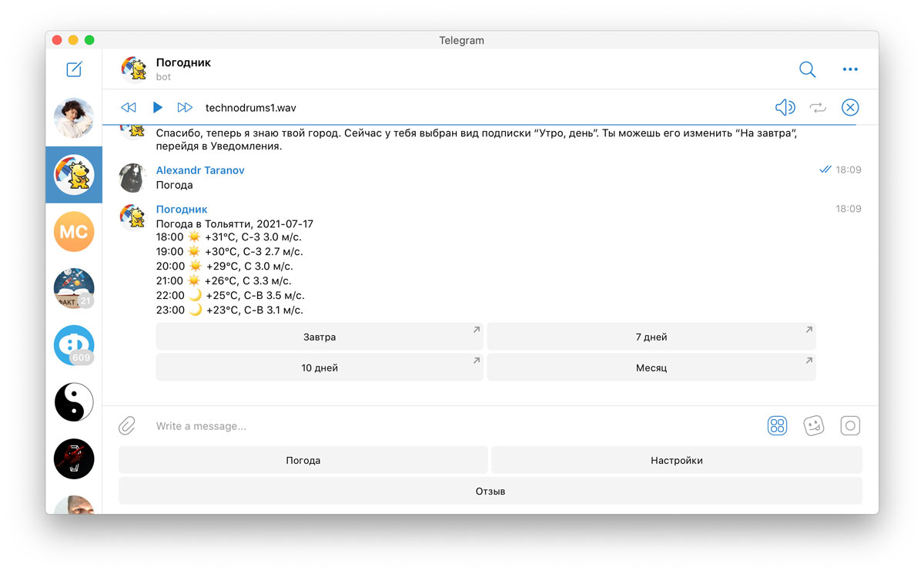
Task: Toggle the bot keyboard icon
Action: (x=778, y=425)
